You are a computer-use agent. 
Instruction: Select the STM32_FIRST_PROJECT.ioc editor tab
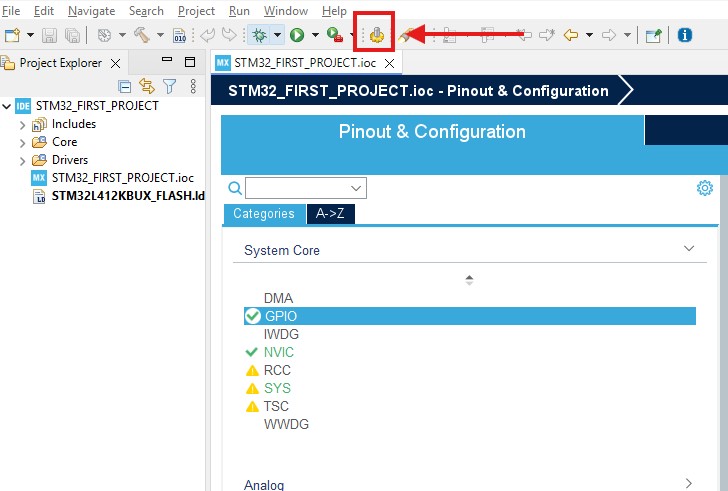pyautogui.click(x=305, y=63)
